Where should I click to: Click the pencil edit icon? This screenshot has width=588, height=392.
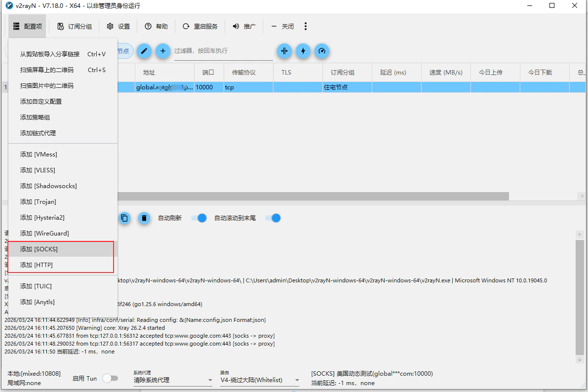pos(144,51)
